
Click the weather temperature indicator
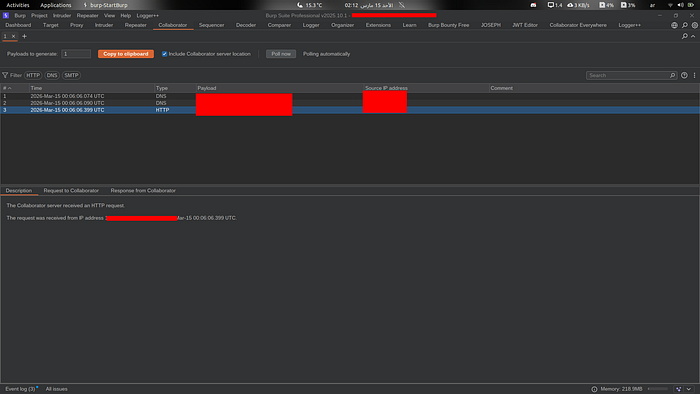tap(310, 5)
